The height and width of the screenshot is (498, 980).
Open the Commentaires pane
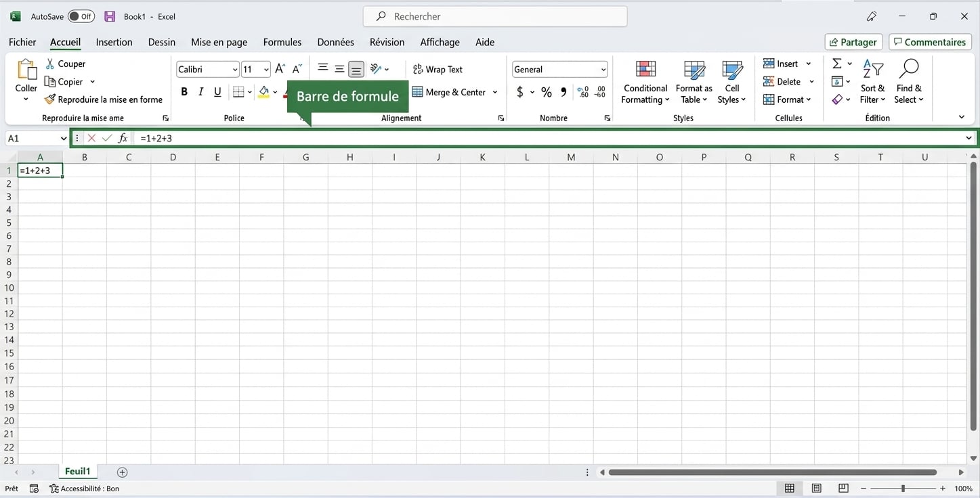click(x=930, y=42)
